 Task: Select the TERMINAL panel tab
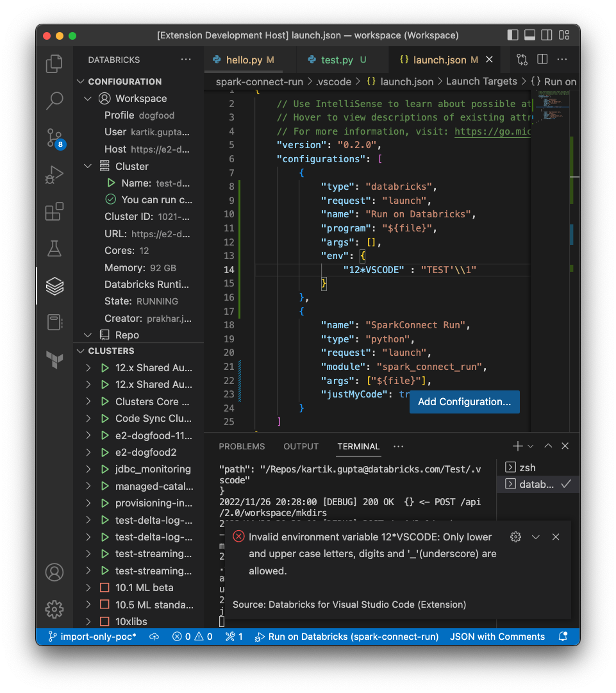(x=358, y=446)
